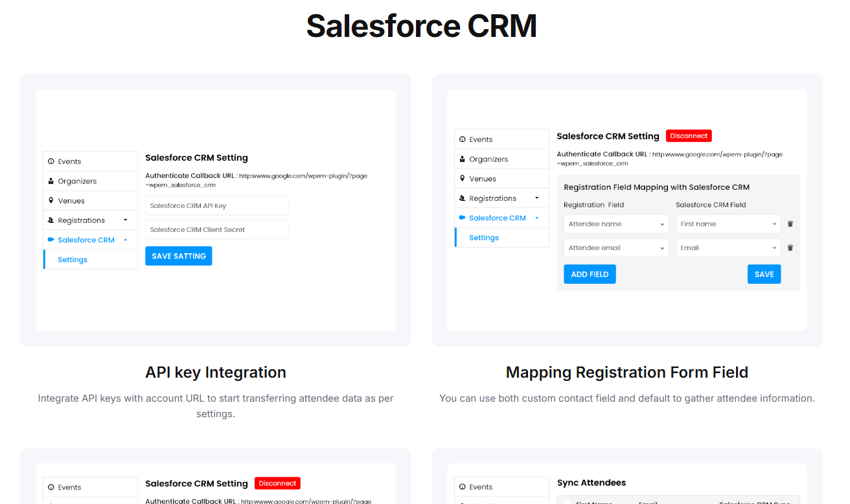
Task: Open the Attendee email dropdown
Action: tap(616, 247)
